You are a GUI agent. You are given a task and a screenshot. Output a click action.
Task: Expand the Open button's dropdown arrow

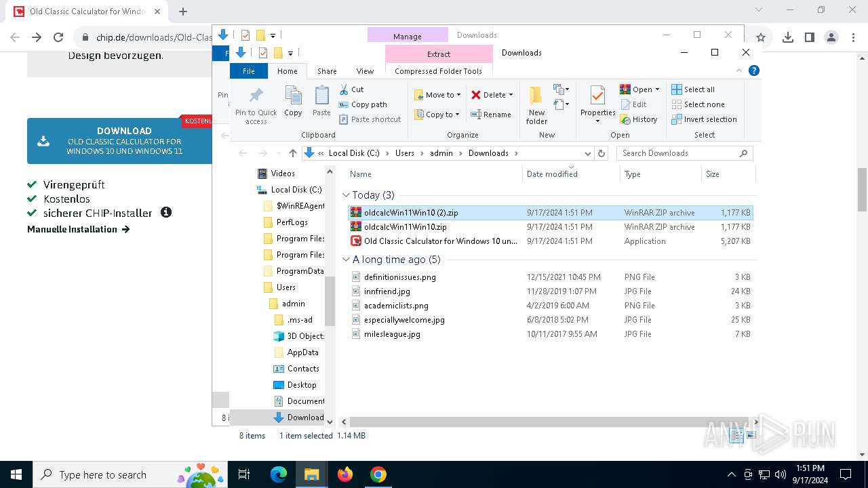(x=657, y=89)
